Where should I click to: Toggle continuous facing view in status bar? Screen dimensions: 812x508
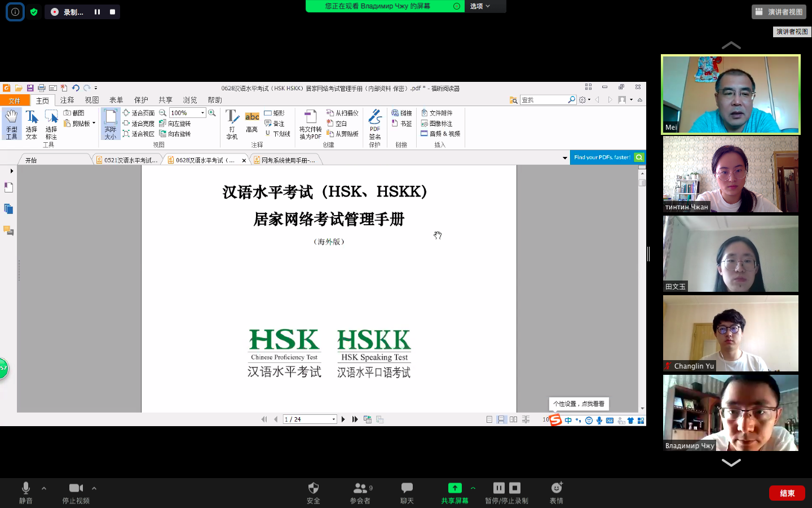coord(526,419)
